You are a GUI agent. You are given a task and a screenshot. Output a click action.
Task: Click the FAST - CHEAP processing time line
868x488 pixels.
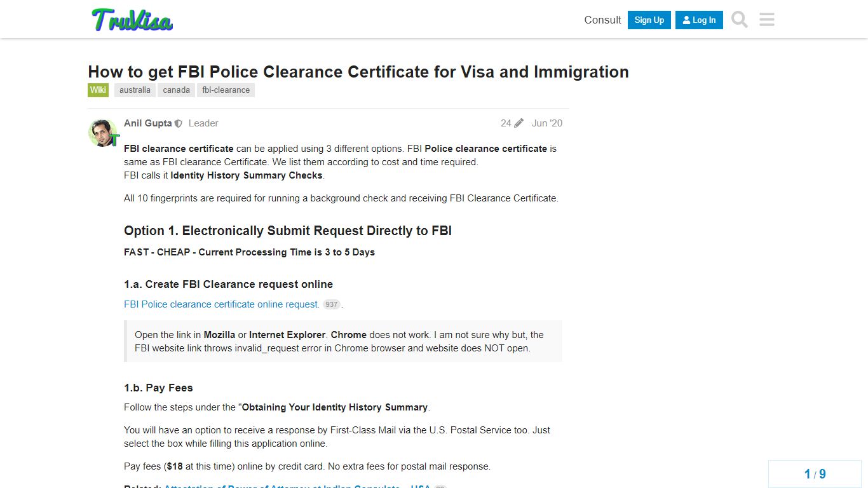click(249, 252)
